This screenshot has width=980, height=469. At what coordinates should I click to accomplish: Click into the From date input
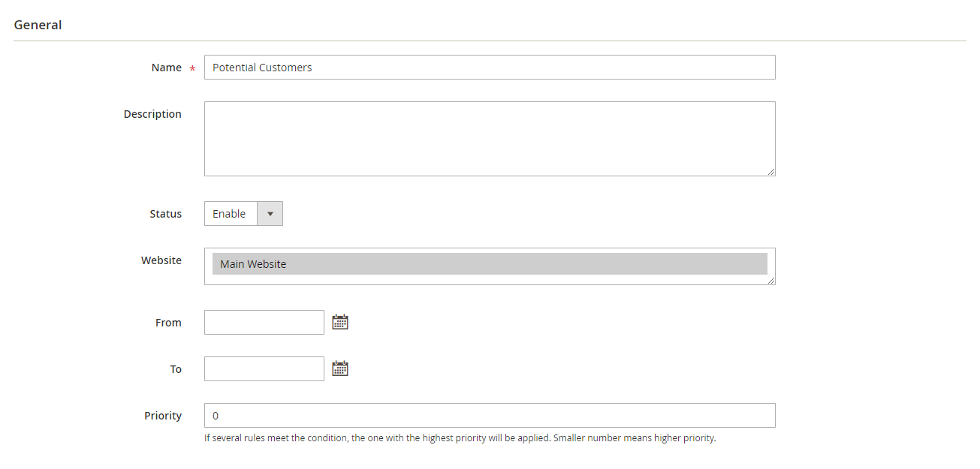point(264,323)
